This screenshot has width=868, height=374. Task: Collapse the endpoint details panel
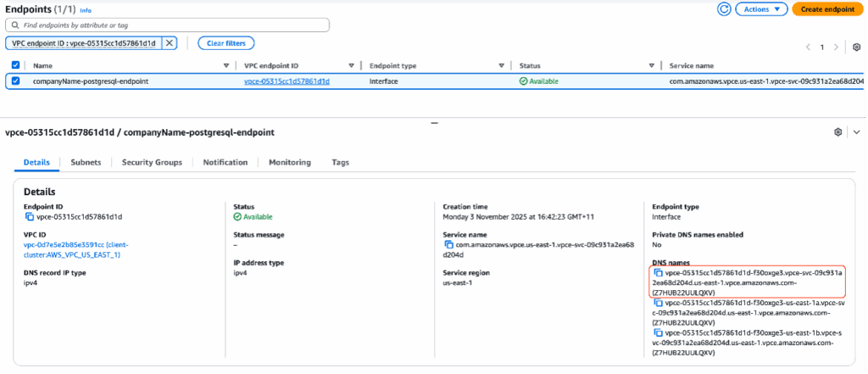click(856, 132)
